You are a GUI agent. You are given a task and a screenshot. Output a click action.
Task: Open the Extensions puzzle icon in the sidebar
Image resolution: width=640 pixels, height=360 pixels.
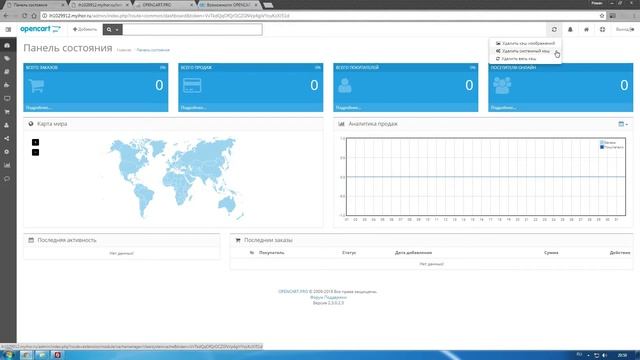pyautogui.click(x=7, y=85)
